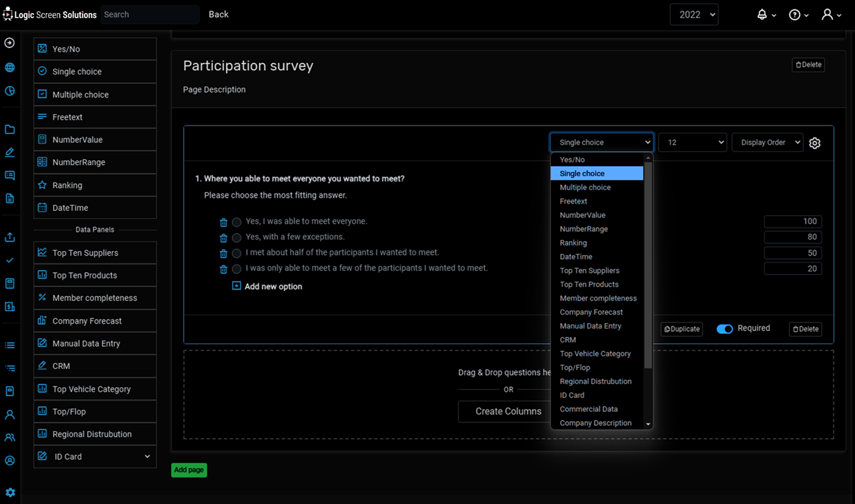Select radio 'I was only able to meet a few'

click(x=236, y=269)
